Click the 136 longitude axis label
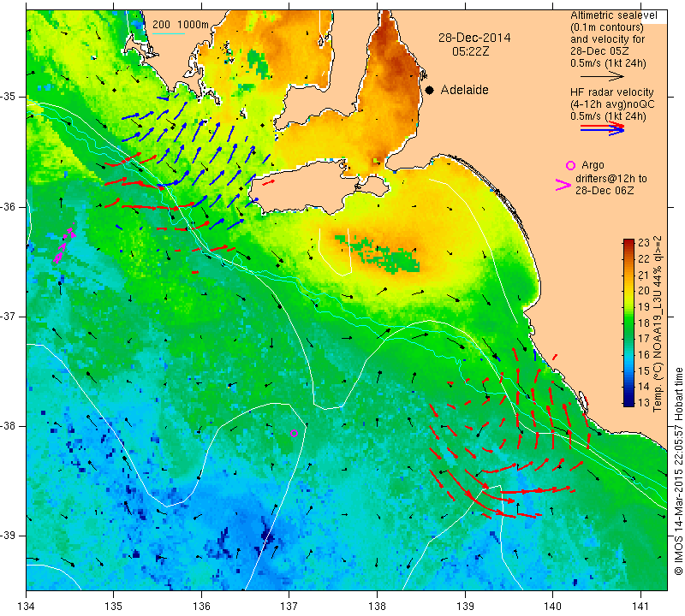685x616 pixels. point(202,606)
